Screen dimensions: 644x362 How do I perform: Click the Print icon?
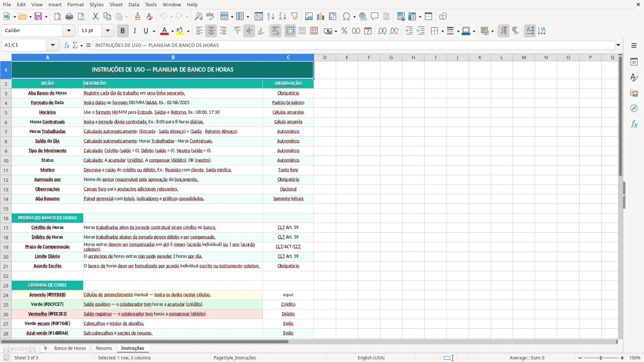pos(69,17)
